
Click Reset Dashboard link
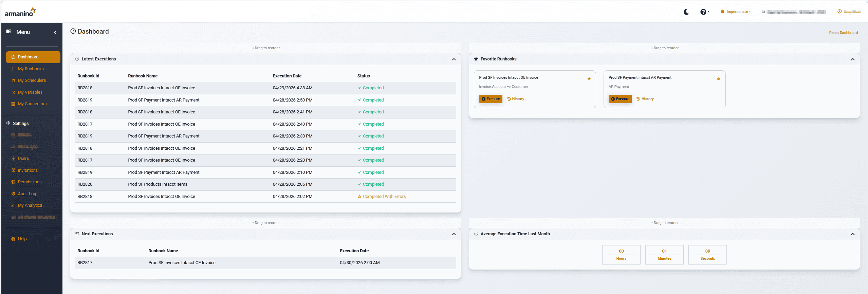coord(843,33)
